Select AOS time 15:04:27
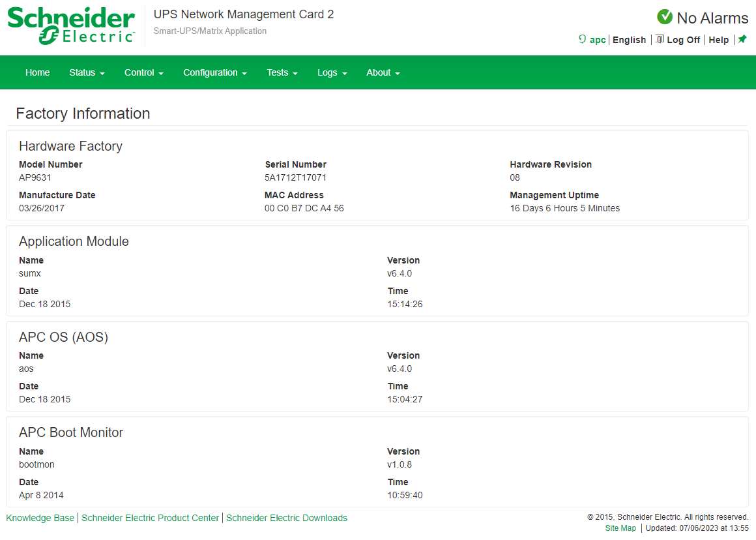The image size is (756, 540). pos(405,400)
